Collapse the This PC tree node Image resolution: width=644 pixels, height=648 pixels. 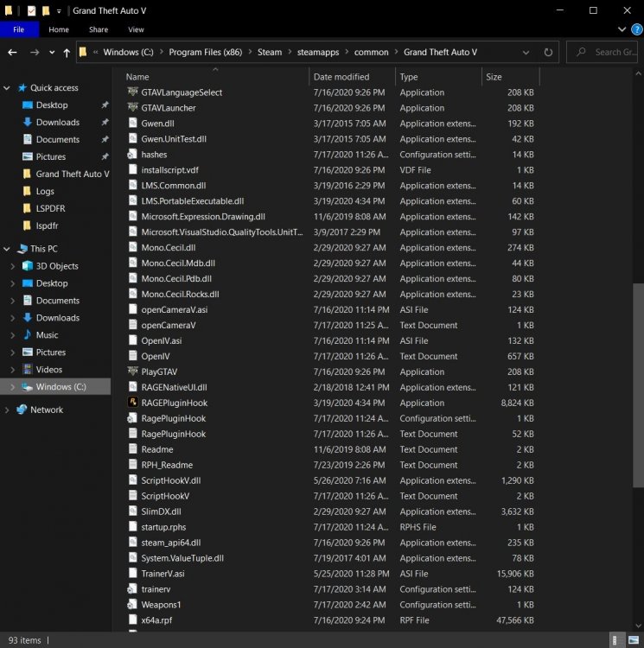click(x=9, y=249)
